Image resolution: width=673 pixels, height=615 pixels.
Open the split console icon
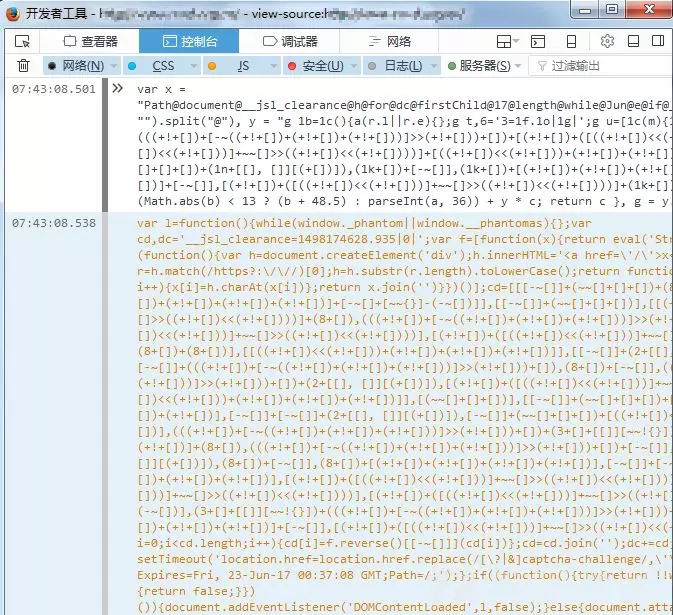click(x=538, y=41)
